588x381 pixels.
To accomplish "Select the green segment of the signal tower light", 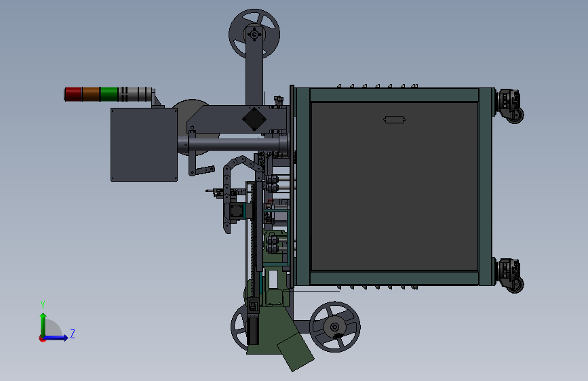I will pos(109,94).
